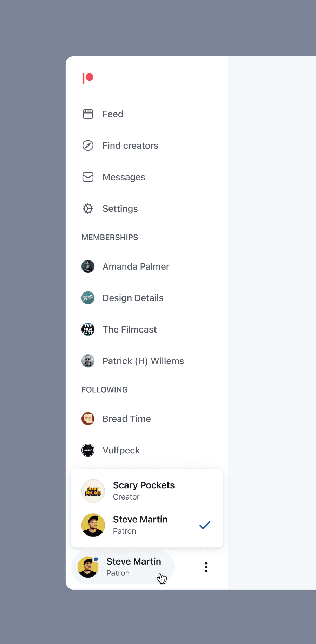The height and width of the screenshot is (644, 316).
Task: Go to the Feed menu entry
Action: [113, 114]
